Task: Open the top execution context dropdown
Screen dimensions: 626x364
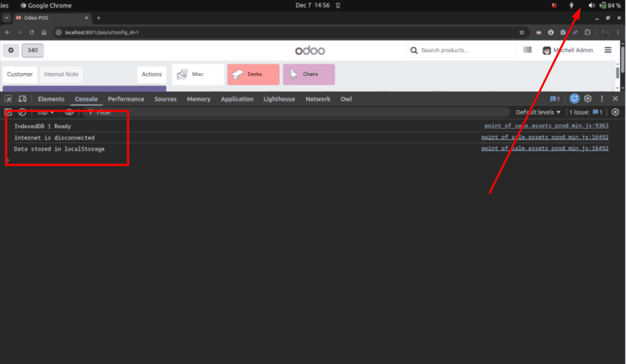Action: (x=46, y=112)
